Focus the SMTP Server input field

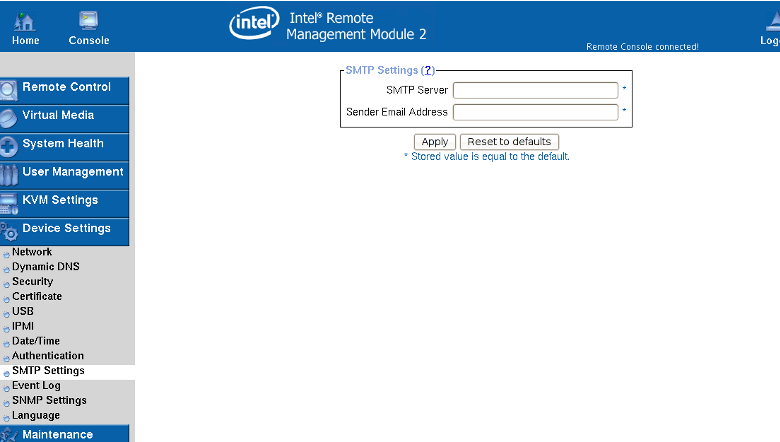(x=536, y=90)
